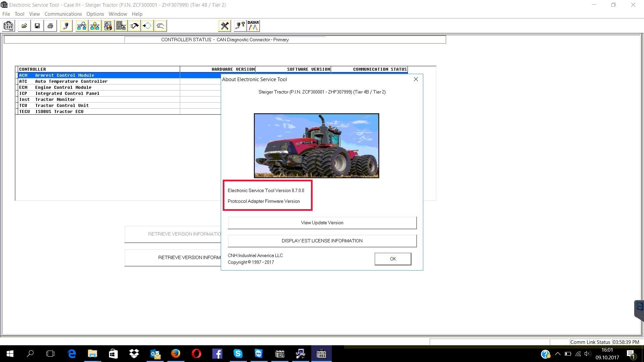
Task: Open the File menu
Action: click(6, 14)
